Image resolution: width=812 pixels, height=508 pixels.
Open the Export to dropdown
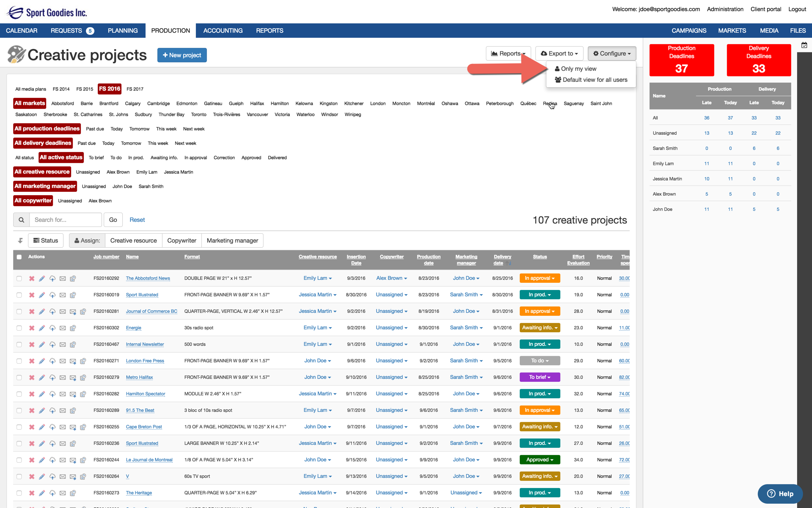pyautogui.click(x=559, y=53)
